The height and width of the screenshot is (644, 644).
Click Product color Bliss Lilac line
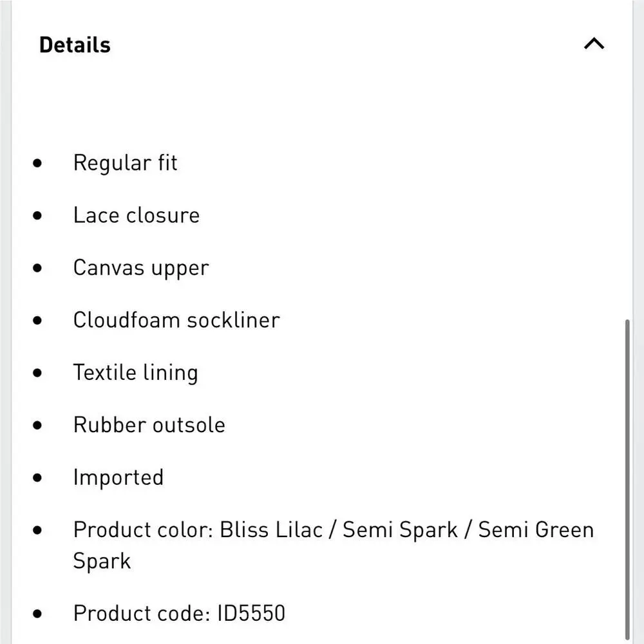coord(334,545)
